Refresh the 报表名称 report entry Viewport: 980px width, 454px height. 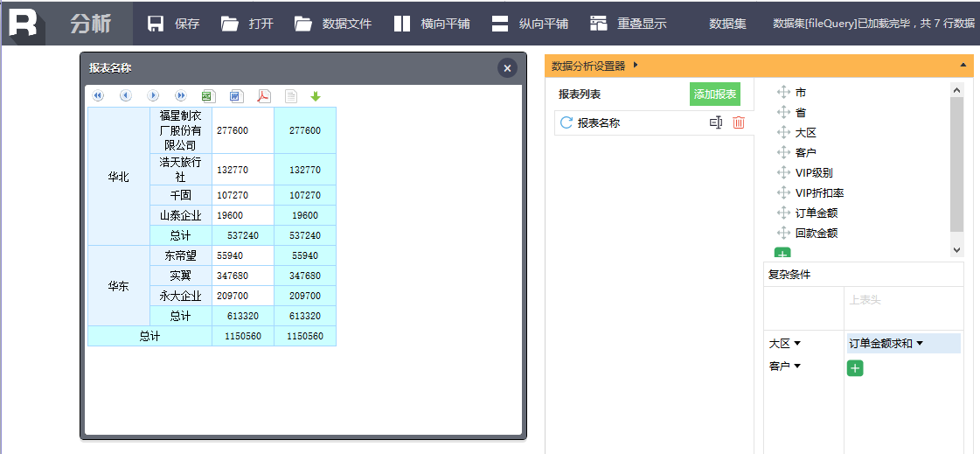point(566,122)
